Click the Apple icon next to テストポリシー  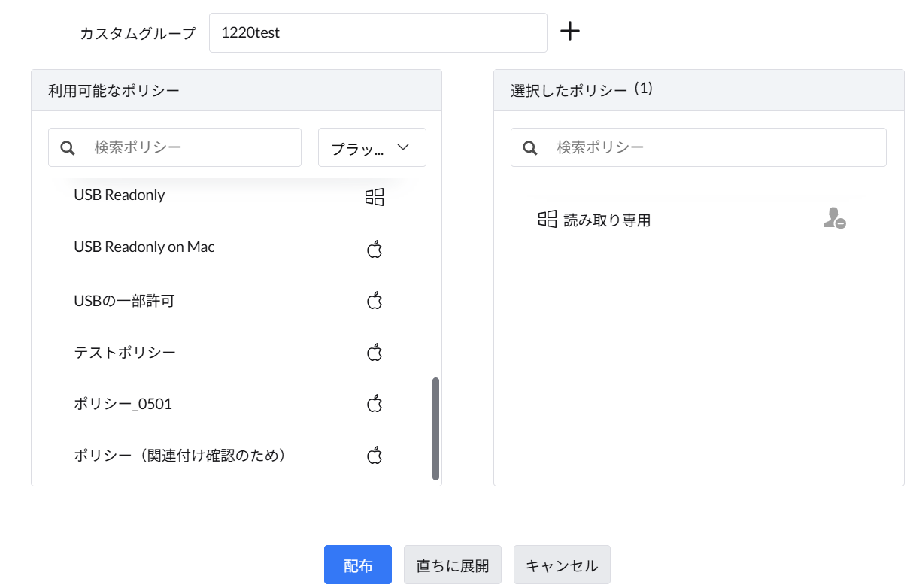[x=375, y=352]
